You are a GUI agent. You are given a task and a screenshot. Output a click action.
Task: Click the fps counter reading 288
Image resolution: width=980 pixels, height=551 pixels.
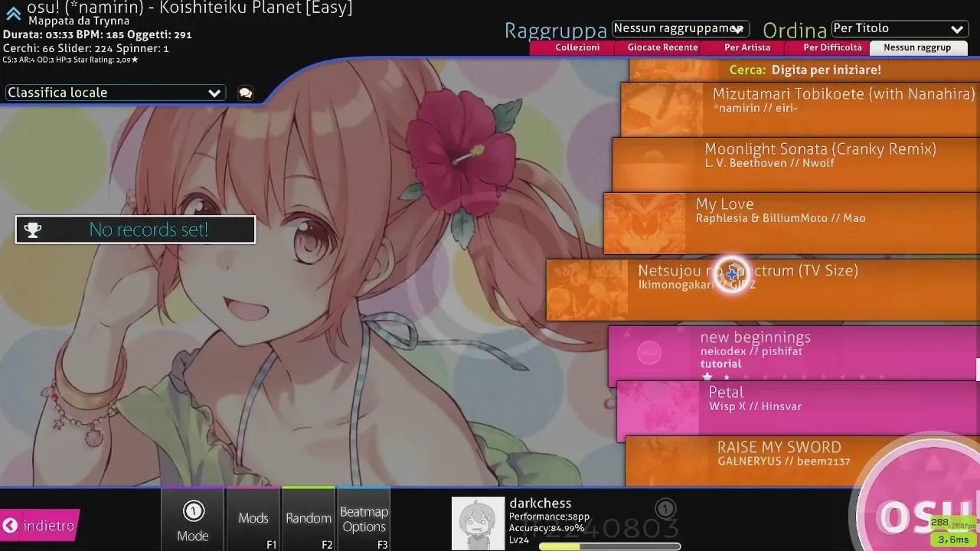951,524
